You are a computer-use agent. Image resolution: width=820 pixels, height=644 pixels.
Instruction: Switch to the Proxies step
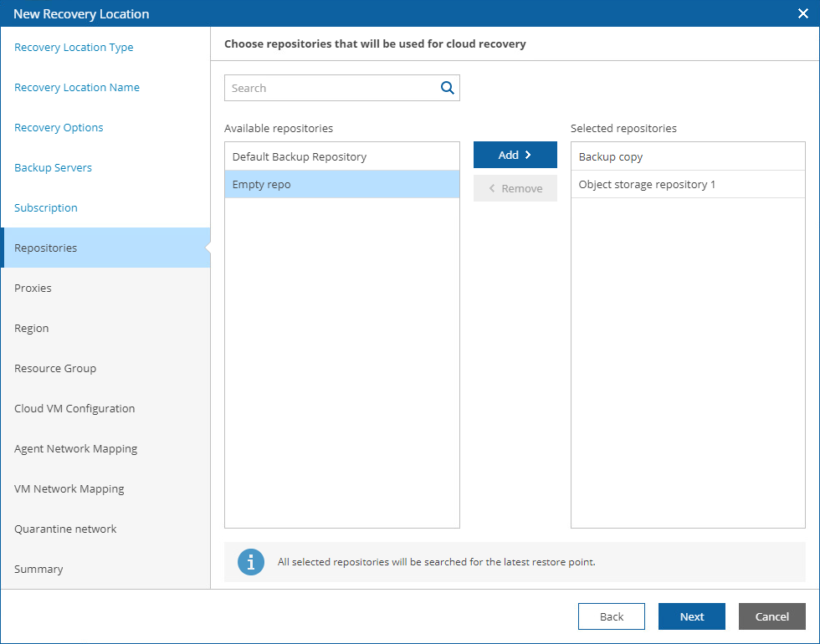click(x=33, y=289)
